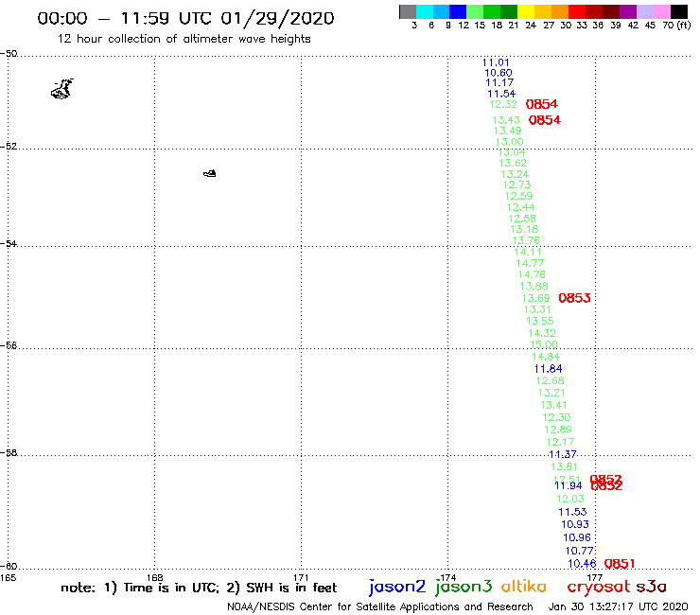The height and width of the screenshot is (615, 700).
Task: Select the 13.69 value beside 0853
Action: (535, 298)
